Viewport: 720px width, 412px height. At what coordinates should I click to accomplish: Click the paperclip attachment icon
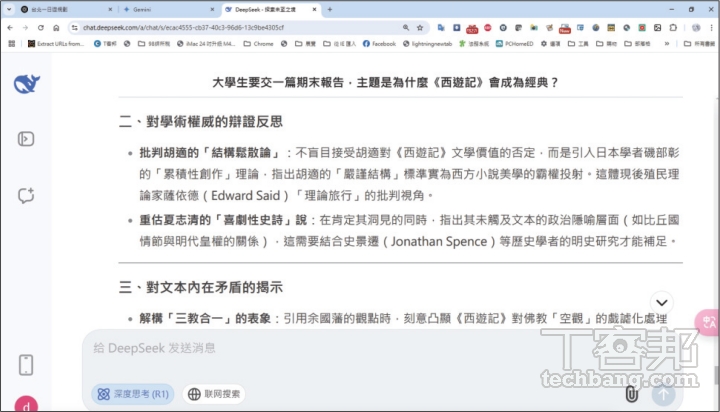(x=631, y=394)
